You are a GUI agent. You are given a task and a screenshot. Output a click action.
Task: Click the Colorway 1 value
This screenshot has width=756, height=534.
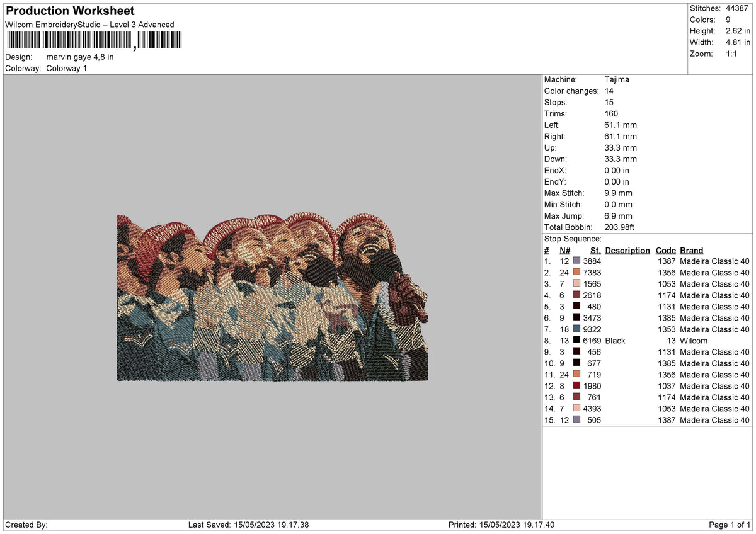pyautogui.click(x=67, y=68)
